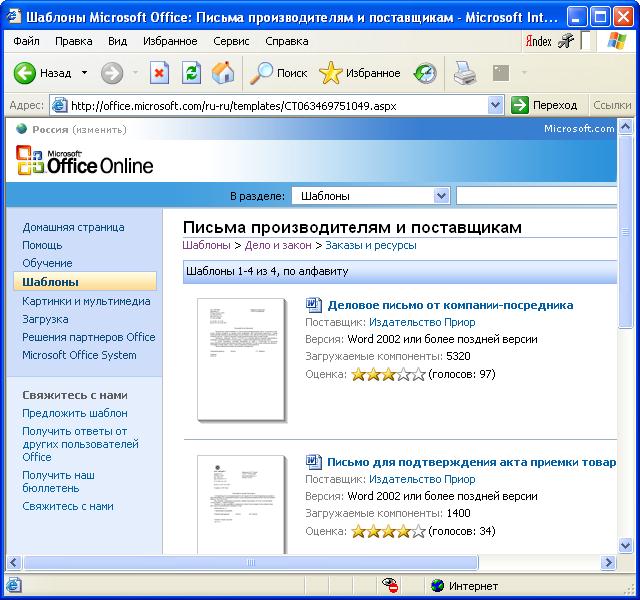Open Favorites (Избранное) star button
Image resolution: width=640 pixels, height=600 pixels.
[360, 73]
